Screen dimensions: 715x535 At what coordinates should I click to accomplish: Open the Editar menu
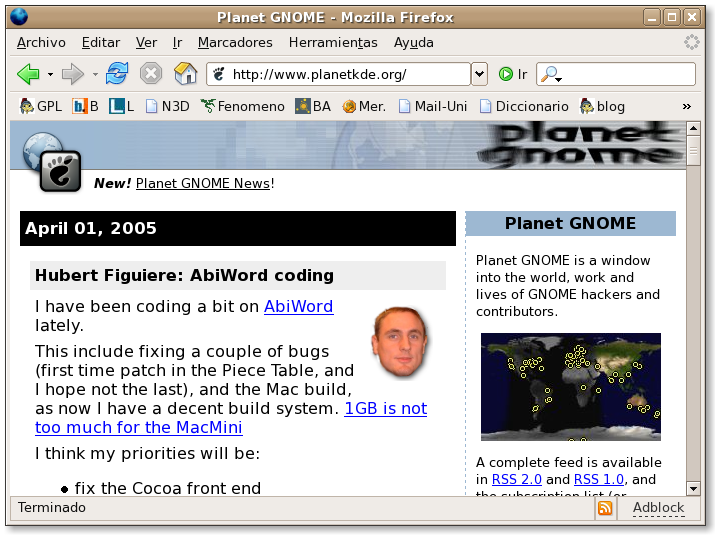[x=101, y=42]
